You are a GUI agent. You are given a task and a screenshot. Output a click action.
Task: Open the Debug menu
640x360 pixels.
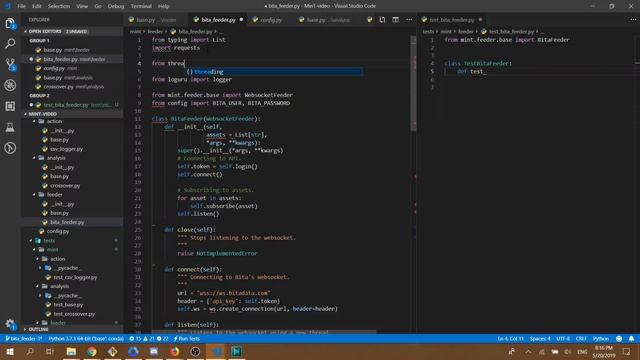[x=116, y=6]
